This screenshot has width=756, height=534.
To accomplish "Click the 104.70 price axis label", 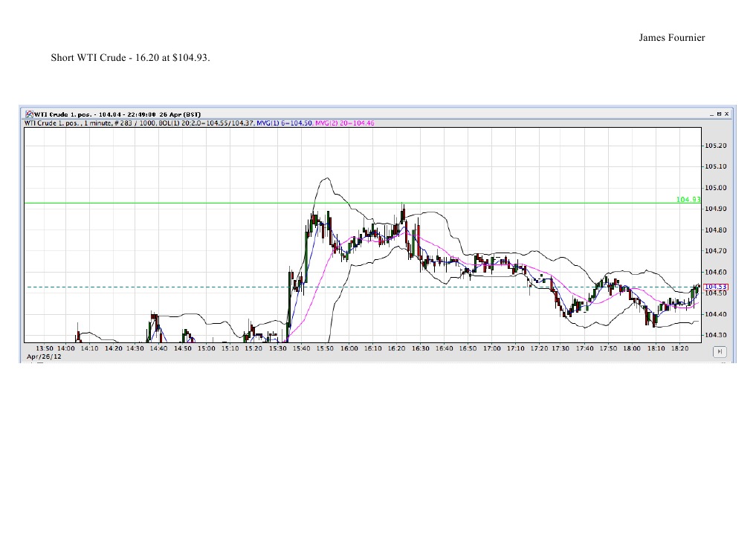I will pyautogui.click(x=716, y=251).
